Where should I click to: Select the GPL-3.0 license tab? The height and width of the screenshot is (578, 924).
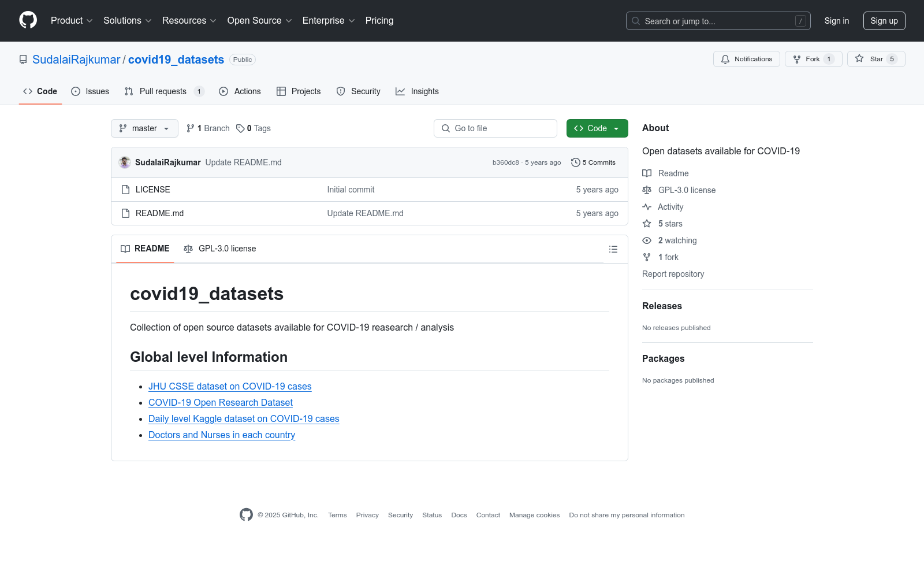click(220, 249)
